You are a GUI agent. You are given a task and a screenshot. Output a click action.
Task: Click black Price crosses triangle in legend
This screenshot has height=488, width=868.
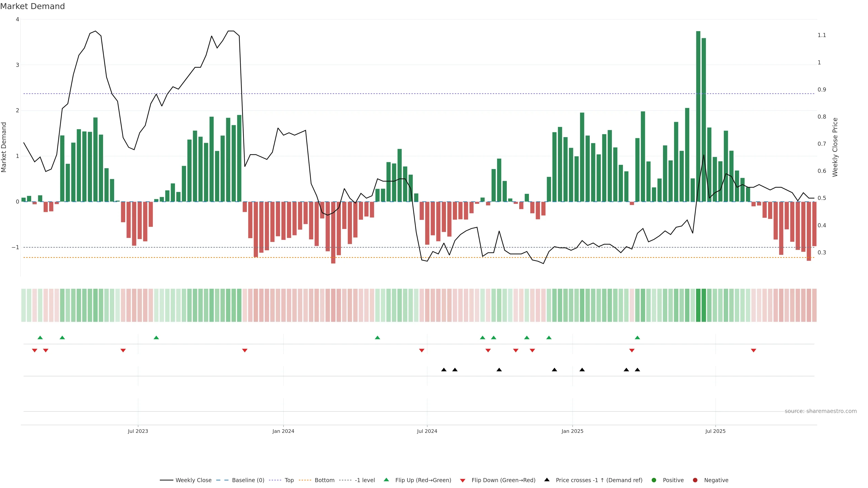click(x=547, y=480)
